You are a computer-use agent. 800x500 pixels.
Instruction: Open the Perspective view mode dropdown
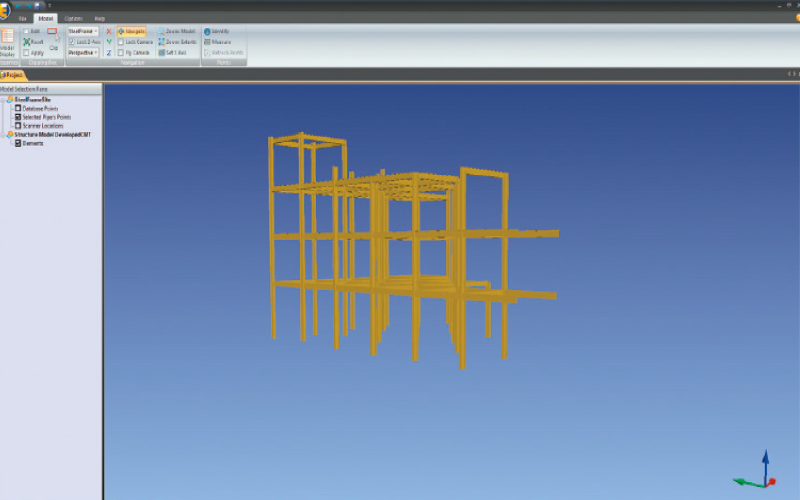pyautogui.click(x=83, y=53)
